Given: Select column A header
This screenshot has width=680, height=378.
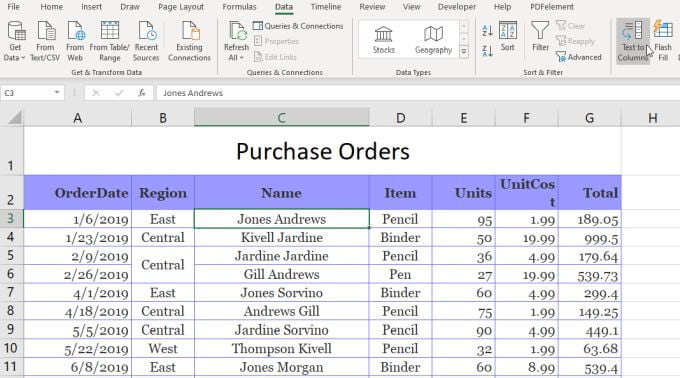Looking at the screenshot, I should click(x=78, y=117).
